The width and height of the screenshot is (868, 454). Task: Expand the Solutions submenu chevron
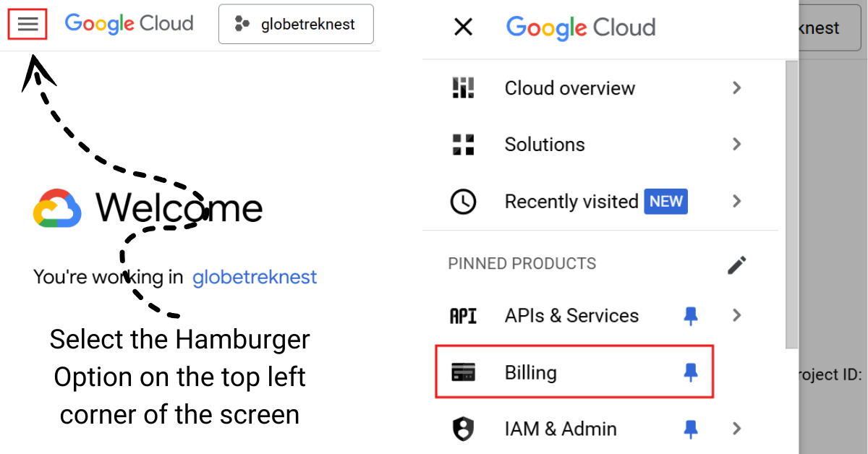point(736,144)
